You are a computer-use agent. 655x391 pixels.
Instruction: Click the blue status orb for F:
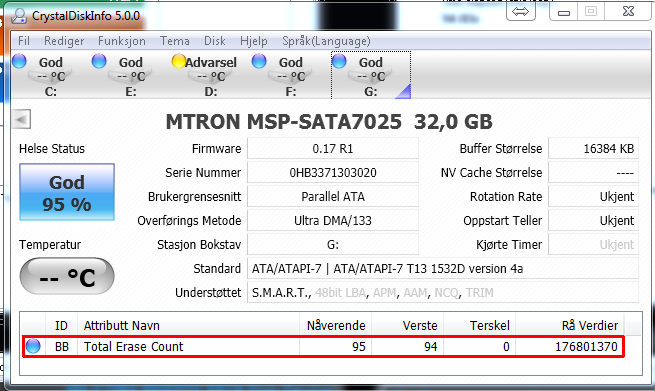point(259,61)
